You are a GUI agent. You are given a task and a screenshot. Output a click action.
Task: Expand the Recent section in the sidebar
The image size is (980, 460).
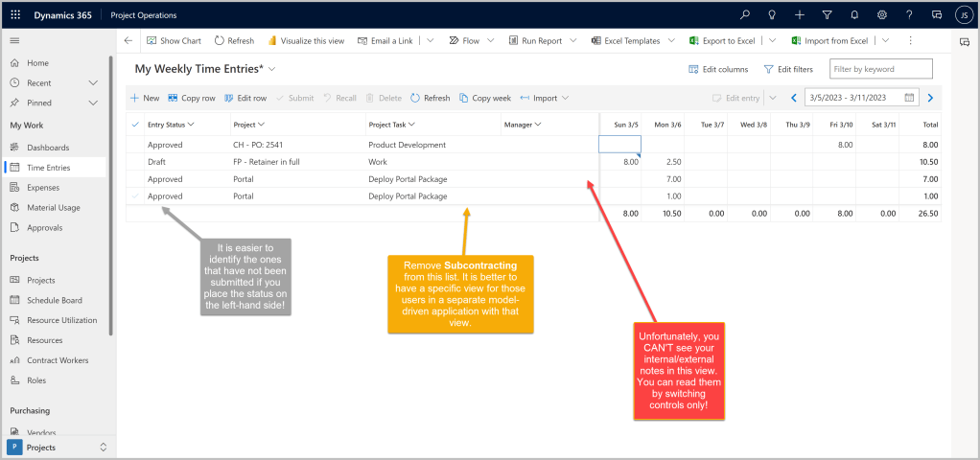point(93,83)
